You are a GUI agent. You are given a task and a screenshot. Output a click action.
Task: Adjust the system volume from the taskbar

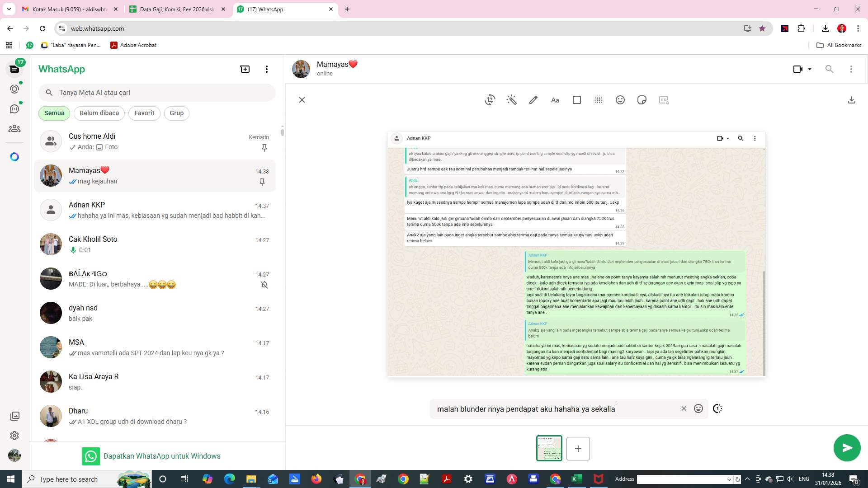(x=790, y=479)
